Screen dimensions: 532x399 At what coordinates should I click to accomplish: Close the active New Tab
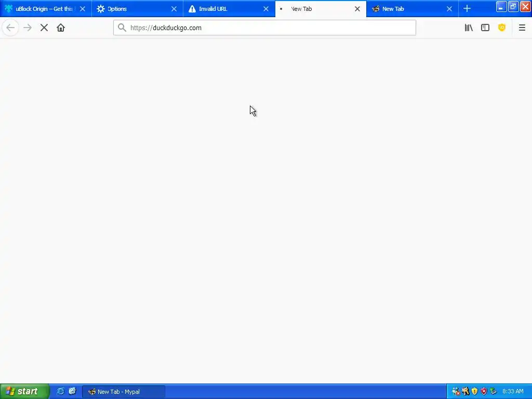pos(357,9)
